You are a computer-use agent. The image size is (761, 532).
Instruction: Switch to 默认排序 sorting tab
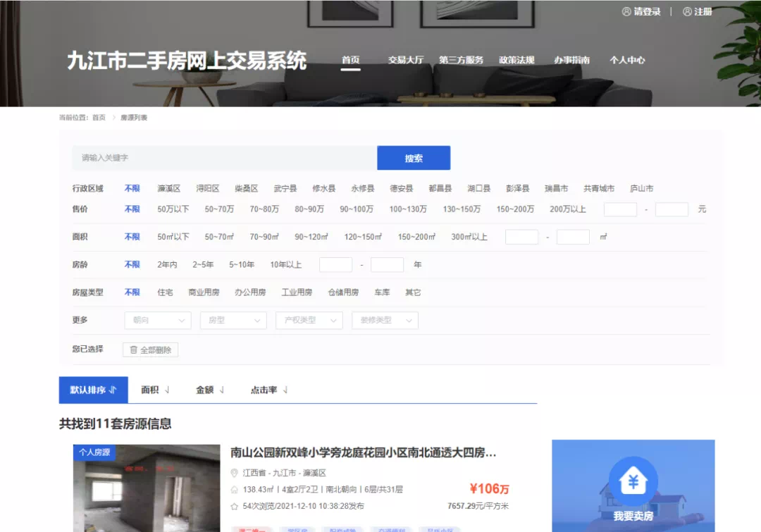[x=93, y=390]
